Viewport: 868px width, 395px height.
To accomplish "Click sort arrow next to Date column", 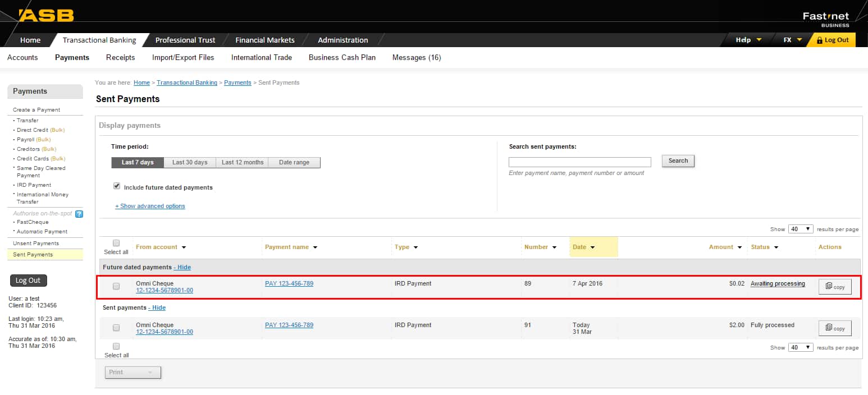I will (592, 247).
